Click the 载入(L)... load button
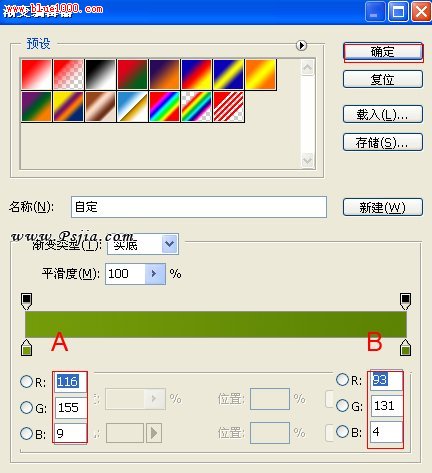This screenshot has width=432, height=473. coord(383,114)
